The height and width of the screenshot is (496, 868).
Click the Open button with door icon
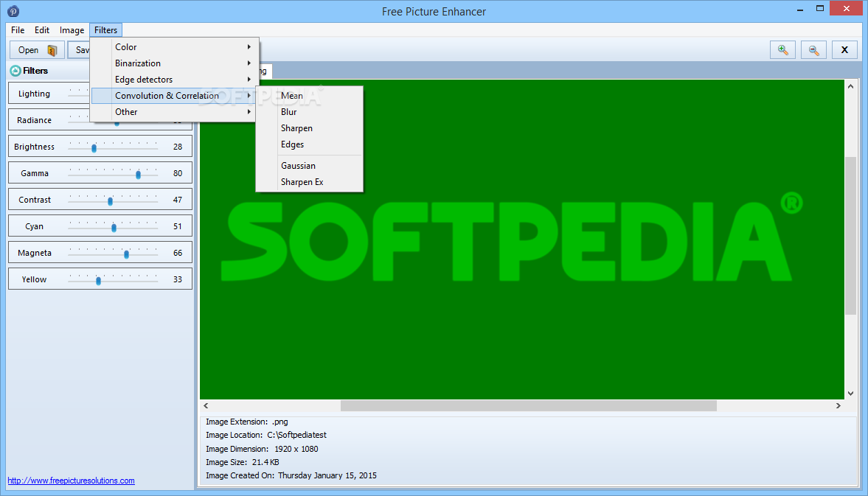(x=37, y=50)
